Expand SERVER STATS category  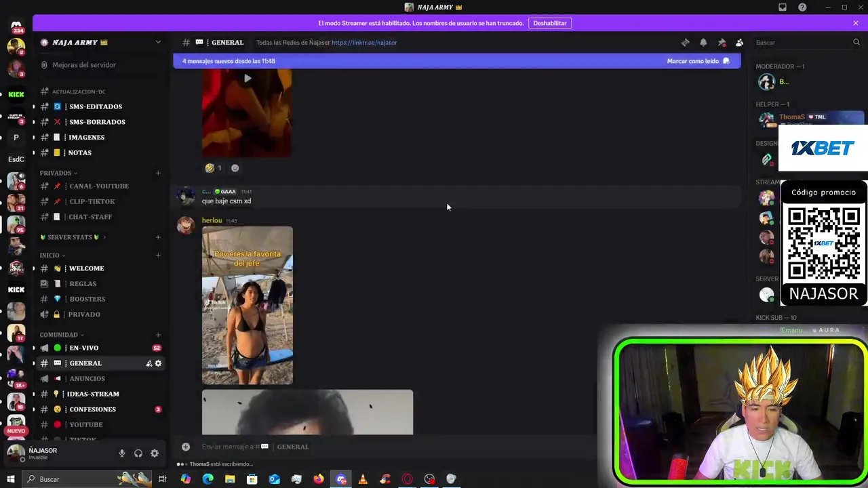(73, 237)
